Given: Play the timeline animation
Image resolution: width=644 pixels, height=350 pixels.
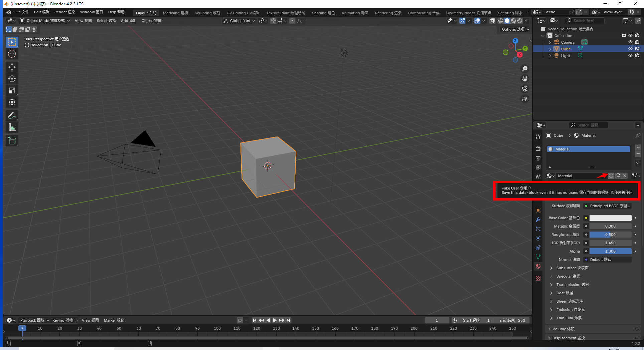Looking at the screenshot, I should point(275,320).
